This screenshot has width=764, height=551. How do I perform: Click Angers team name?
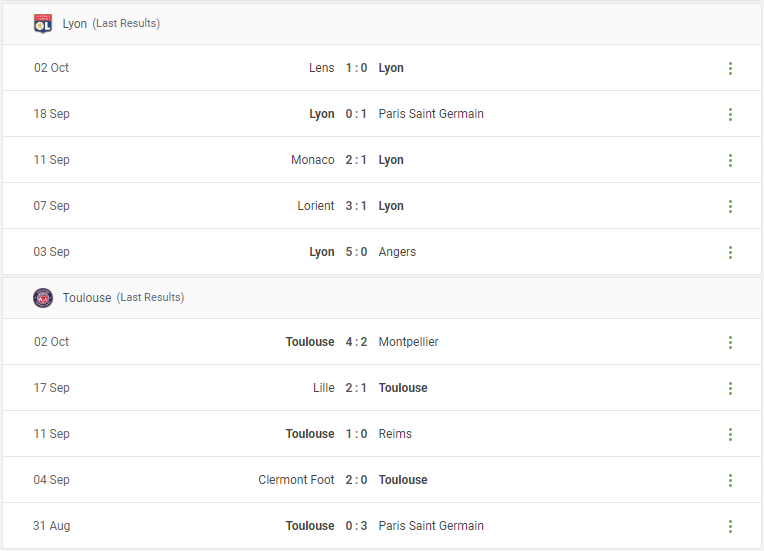click(x=397, y=252)
